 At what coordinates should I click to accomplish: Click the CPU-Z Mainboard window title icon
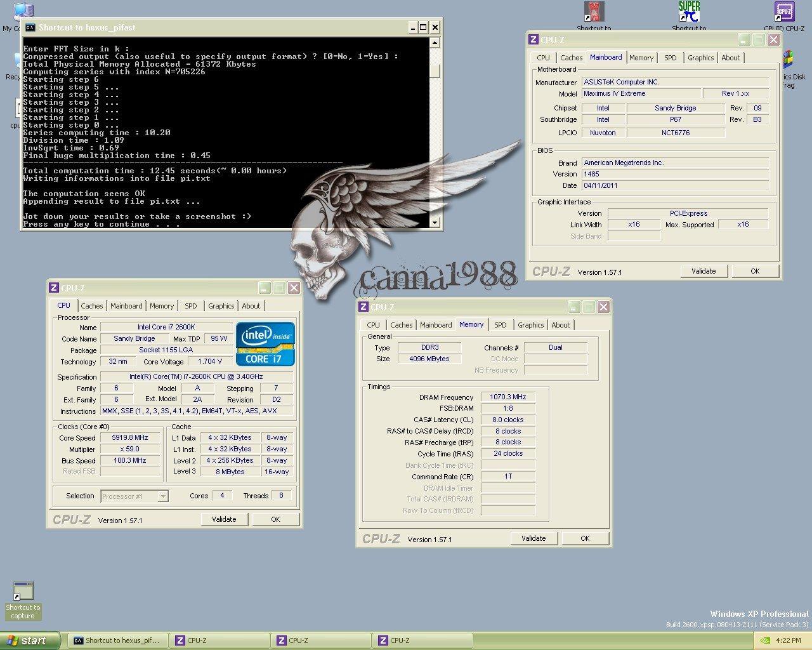pyautogui.click(x=534, y=39)
